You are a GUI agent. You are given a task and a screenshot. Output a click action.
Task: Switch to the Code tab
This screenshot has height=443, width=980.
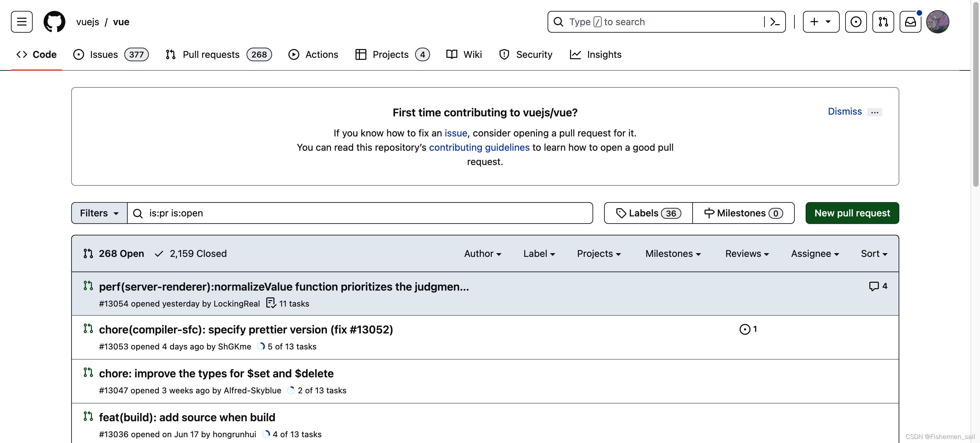(x=36, y=54)
